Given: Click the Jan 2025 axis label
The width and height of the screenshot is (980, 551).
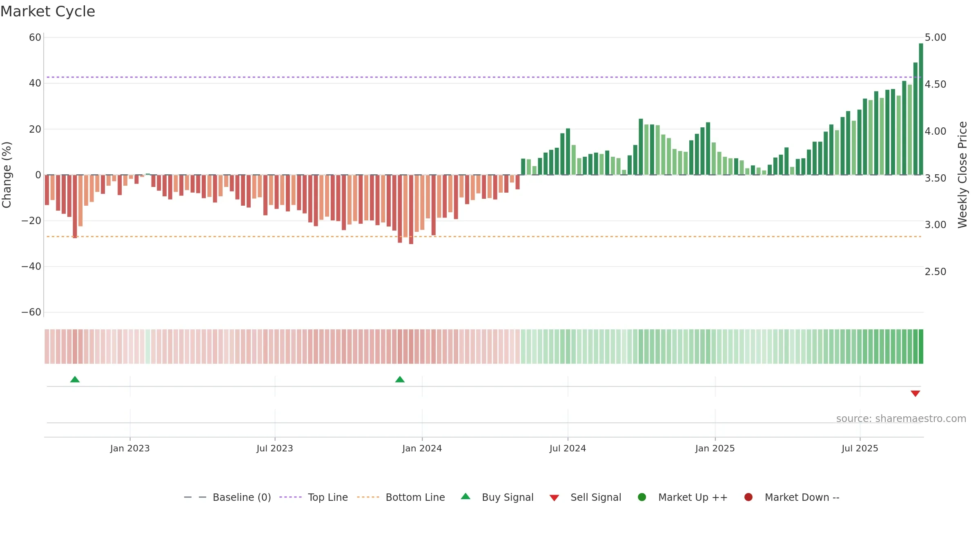Looking at the screenshot, I should point(715,448).
